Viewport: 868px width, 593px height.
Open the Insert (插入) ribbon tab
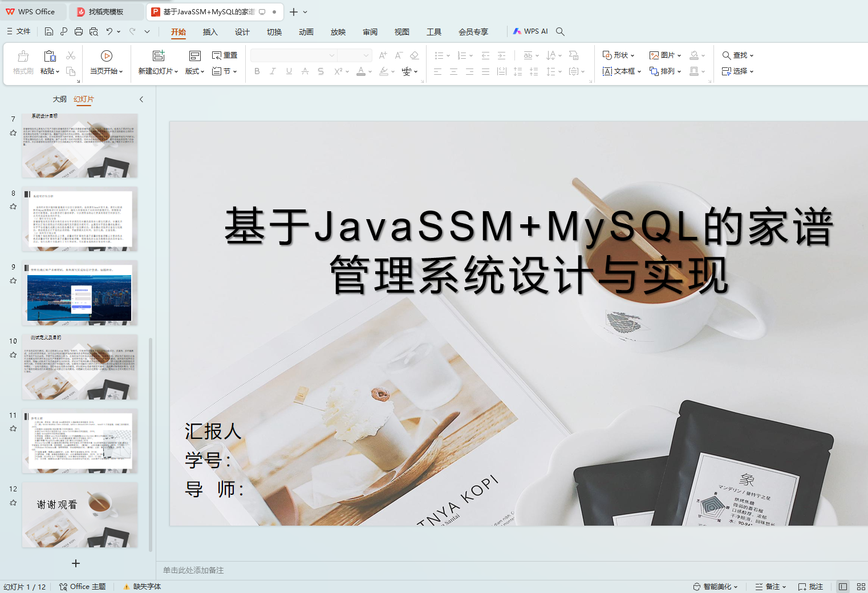pos(210,32)
